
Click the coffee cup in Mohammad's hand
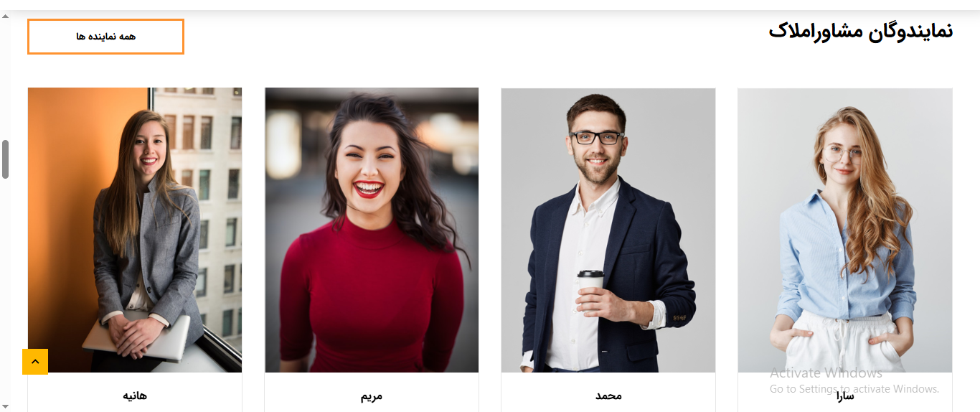click(x=591, y=281)
